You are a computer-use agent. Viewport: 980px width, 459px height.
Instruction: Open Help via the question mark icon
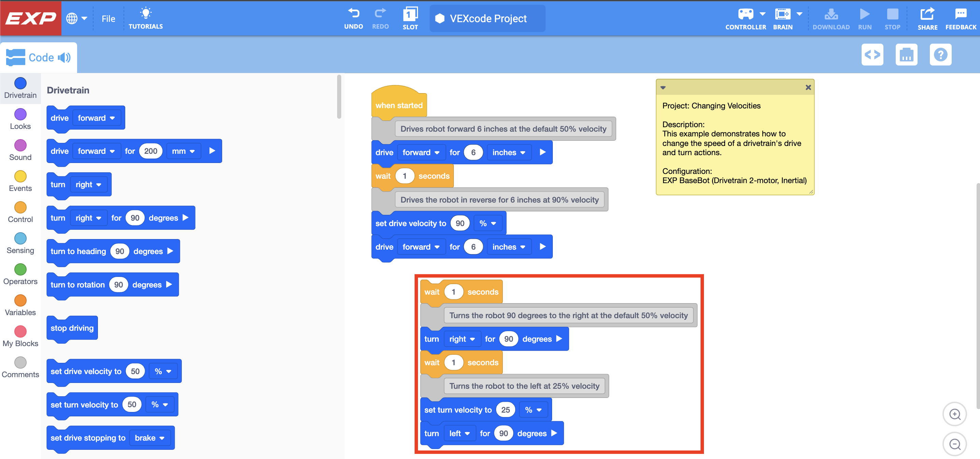pos(940,54)
